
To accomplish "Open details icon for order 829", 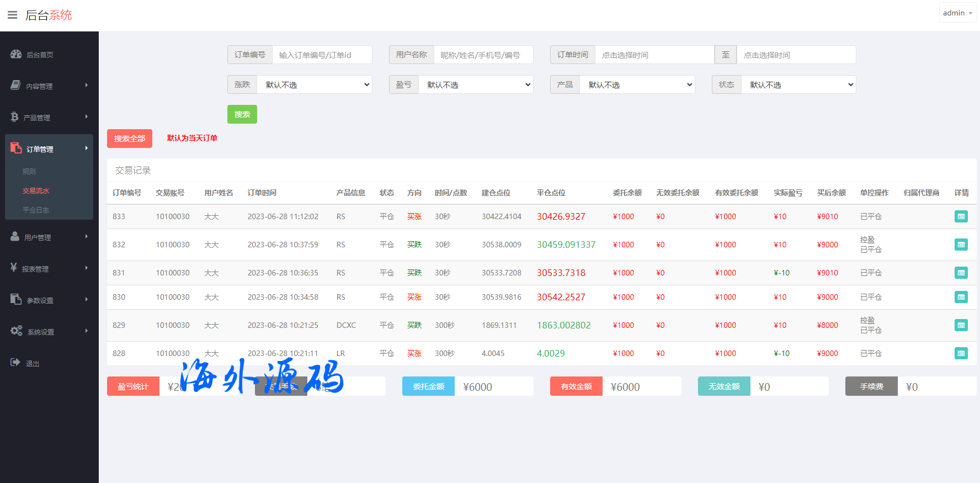I will click(961, 325).
